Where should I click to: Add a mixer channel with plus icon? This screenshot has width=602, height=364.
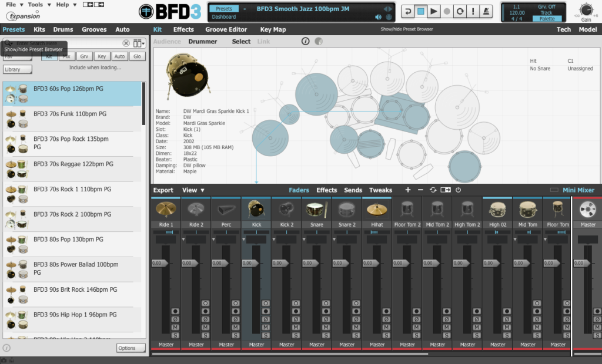408,190
